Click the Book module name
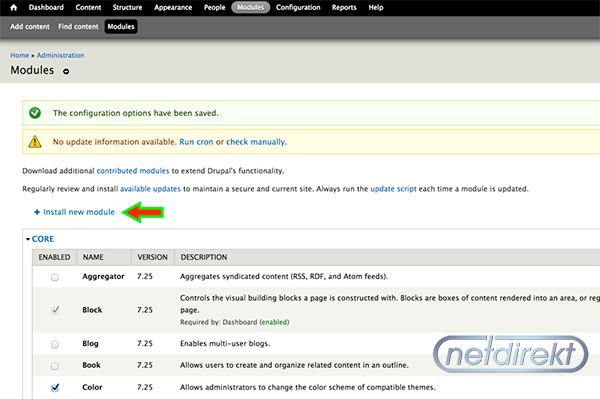 (x=91, y=365)
